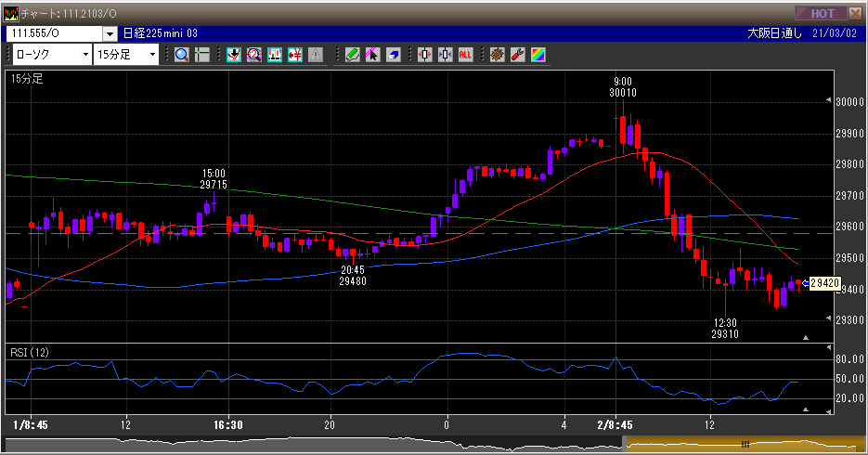This screenshot has height=455, width=868.
Task: Click the 21/03/02 date label
Action: click(x=835, y=33)
